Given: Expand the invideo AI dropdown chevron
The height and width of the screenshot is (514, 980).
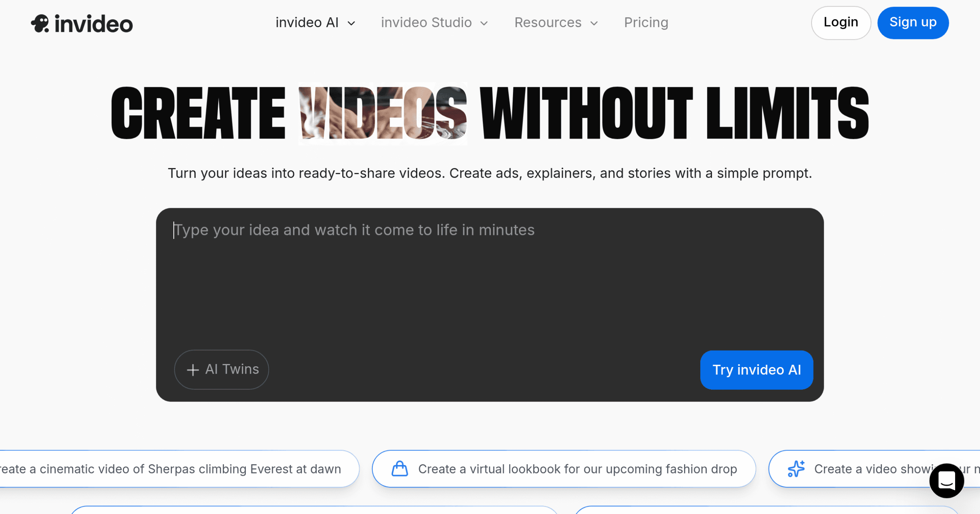Looking at the screenshot, I should click(351, 23).
